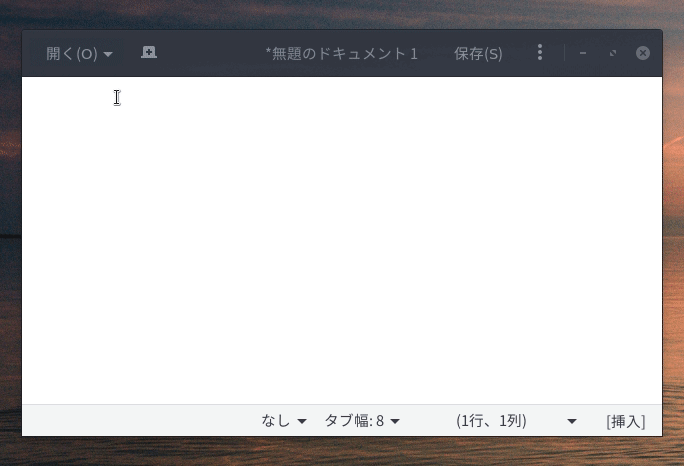Close the gedit window
This screenshot has height=466, width=684.
[x=643, y=53]
